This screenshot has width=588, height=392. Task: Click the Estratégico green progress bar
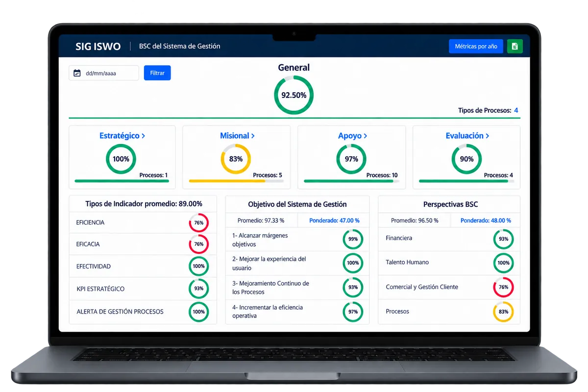[122, 181]
